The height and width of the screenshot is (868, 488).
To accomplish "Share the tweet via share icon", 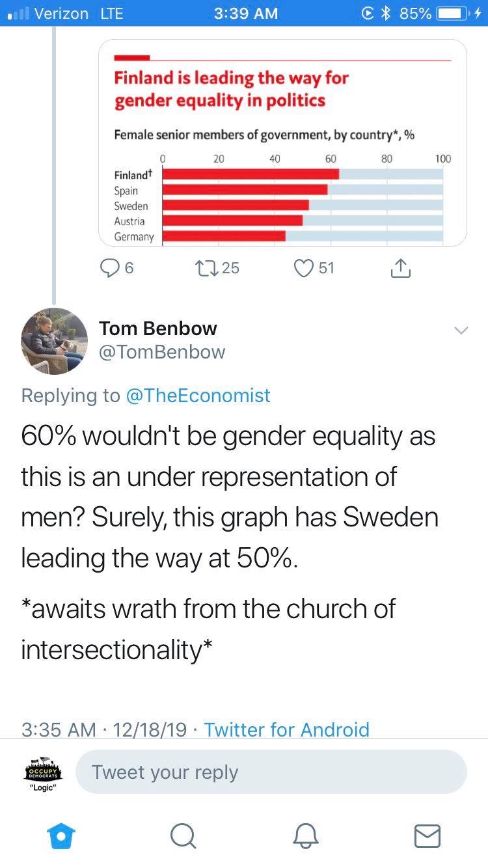I will 400,268.
